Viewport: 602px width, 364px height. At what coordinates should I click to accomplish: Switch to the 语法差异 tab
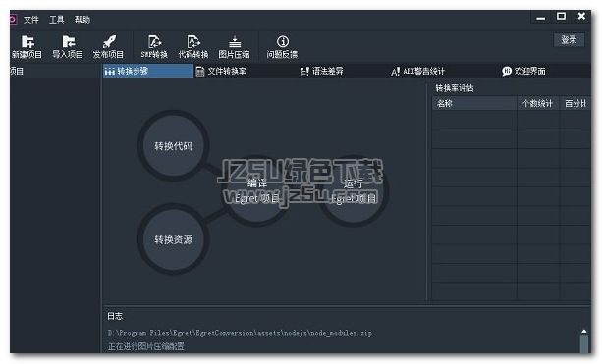click(x=322, y=71)
